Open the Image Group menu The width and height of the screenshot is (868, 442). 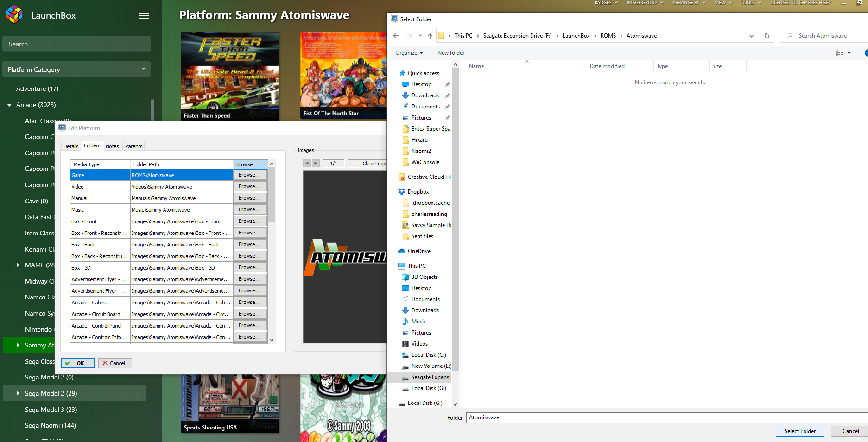coord(645,3)
